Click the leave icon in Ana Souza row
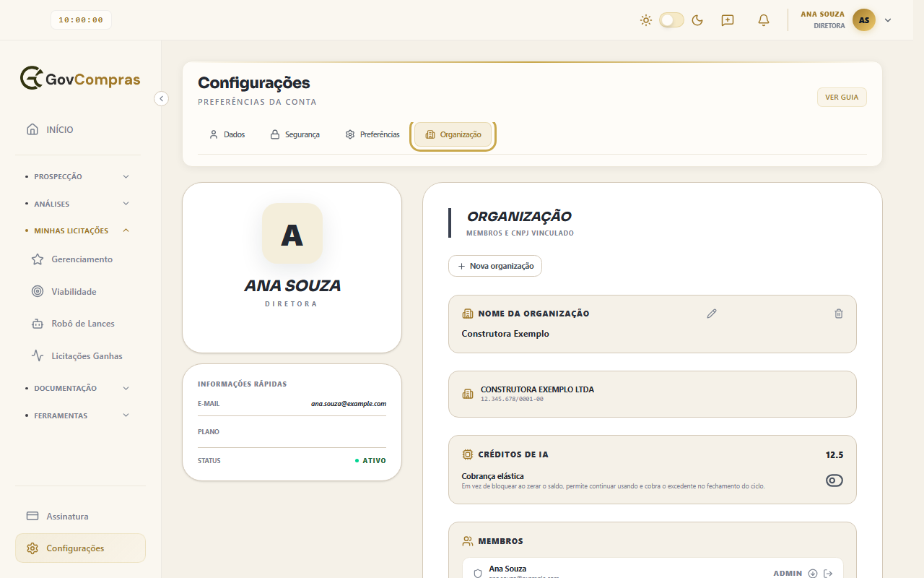The image size is (924, 578). click(828, 574)
